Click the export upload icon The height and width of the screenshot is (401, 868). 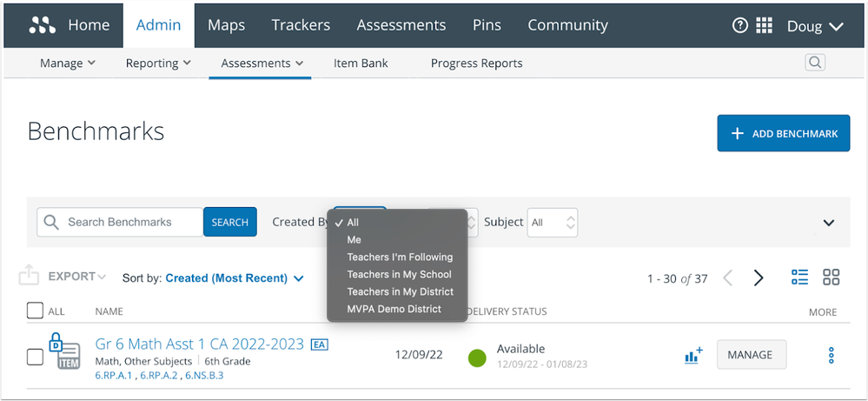(x=29, y=277)
